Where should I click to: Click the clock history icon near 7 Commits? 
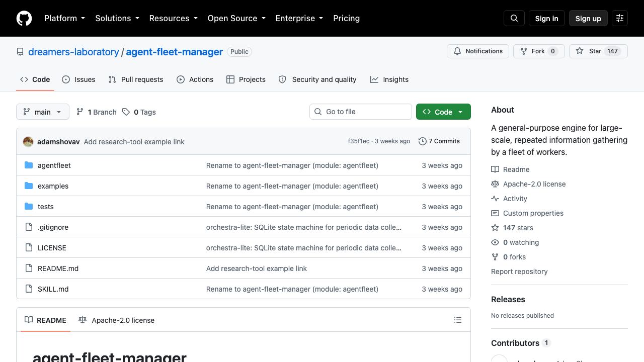pyautogui.click(x=423, y=142)
